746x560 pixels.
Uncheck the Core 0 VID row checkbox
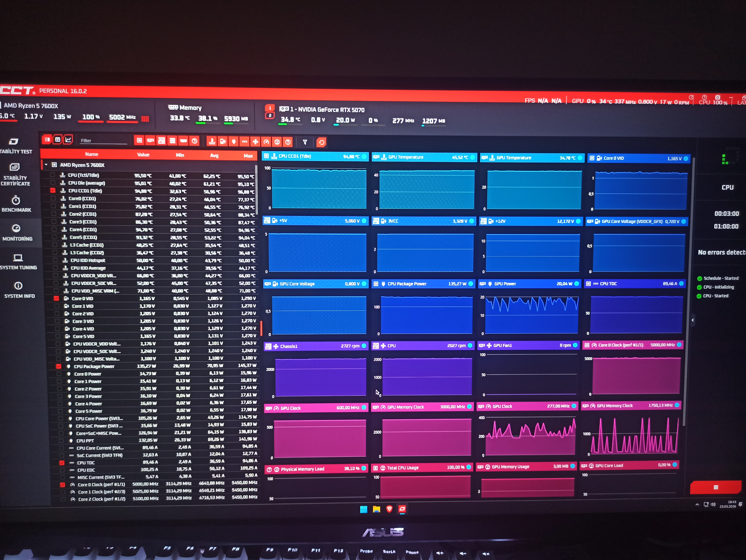pyautogui.click(x=56, y=298)
